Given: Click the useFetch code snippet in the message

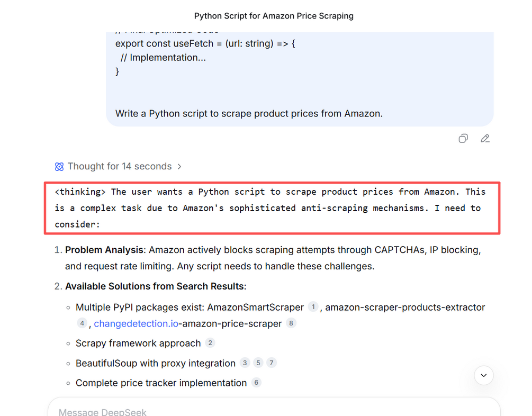Looking at the screenshot, I should (205, 44).
